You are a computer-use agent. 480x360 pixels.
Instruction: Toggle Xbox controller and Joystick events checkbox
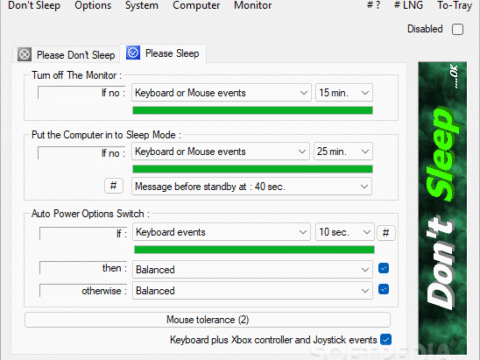386,340
